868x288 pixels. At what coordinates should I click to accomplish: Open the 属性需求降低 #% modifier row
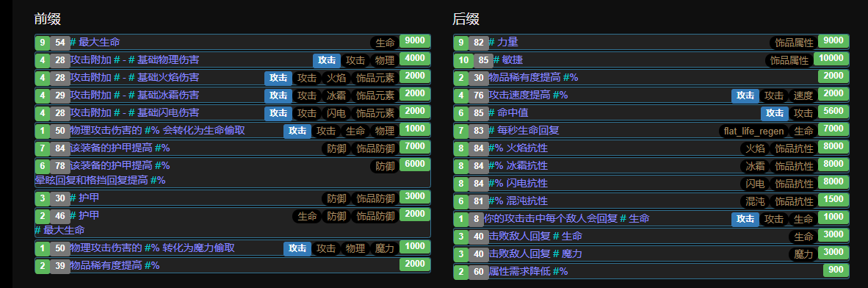tap(651, 271)
